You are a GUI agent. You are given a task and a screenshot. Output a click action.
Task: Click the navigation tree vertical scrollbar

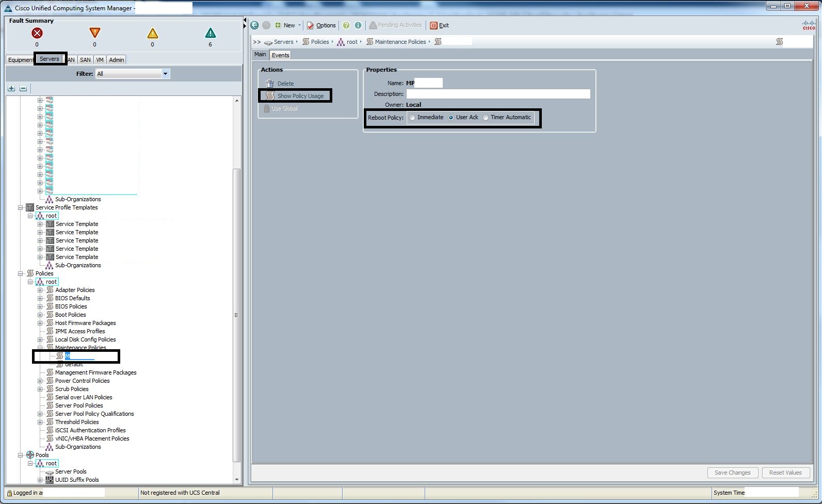pyautogui.click(x=237, y=315)
